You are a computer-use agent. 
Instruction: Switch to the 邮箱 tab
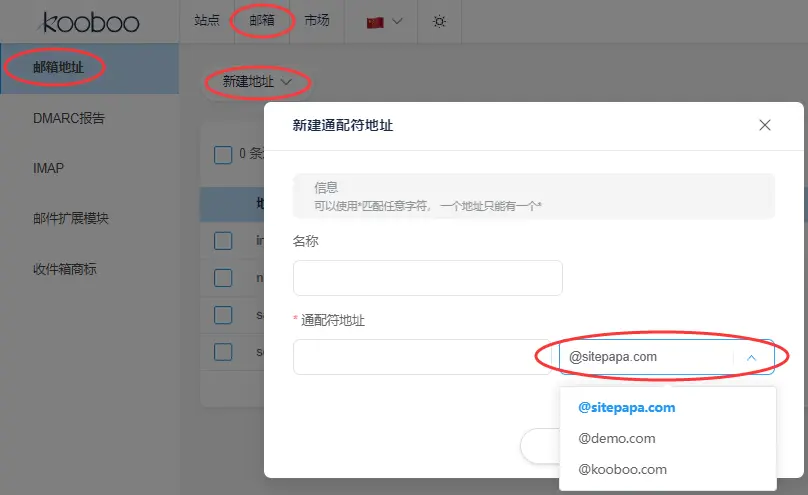262,21
